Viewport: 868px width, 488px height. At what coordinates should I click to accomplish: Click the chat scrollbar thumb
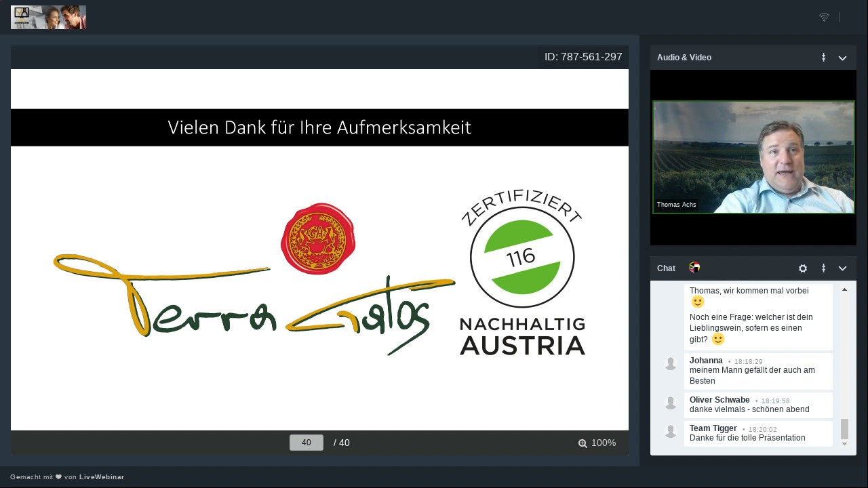(x=844, y=429)
